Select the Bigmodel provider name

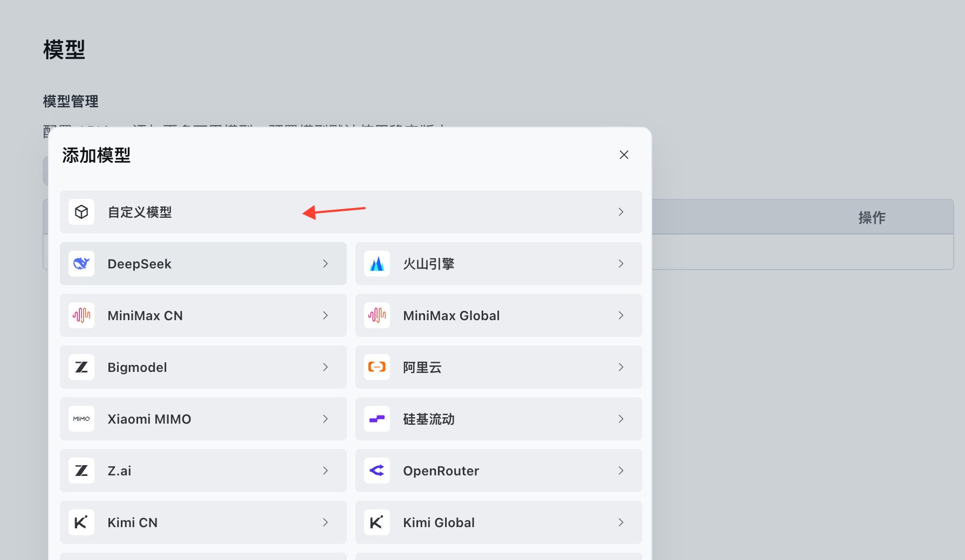click(x=137, y=367)
